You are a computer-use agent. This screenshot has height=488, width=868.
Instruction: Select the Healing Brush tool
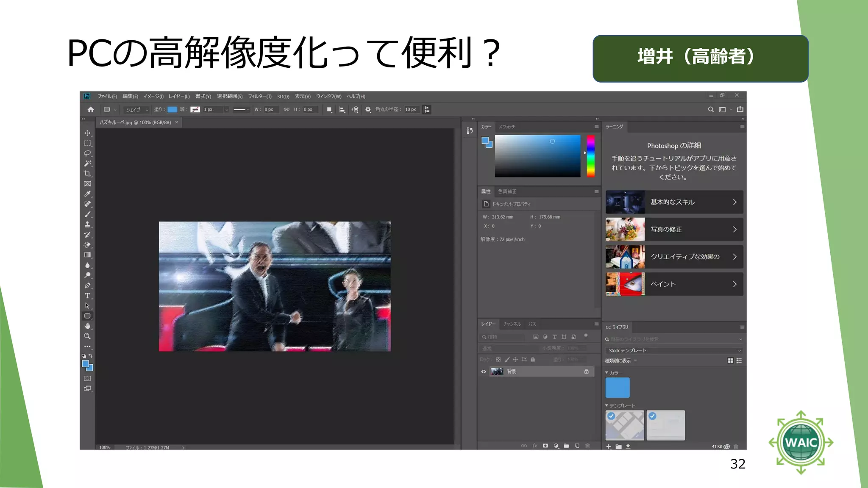87,204
